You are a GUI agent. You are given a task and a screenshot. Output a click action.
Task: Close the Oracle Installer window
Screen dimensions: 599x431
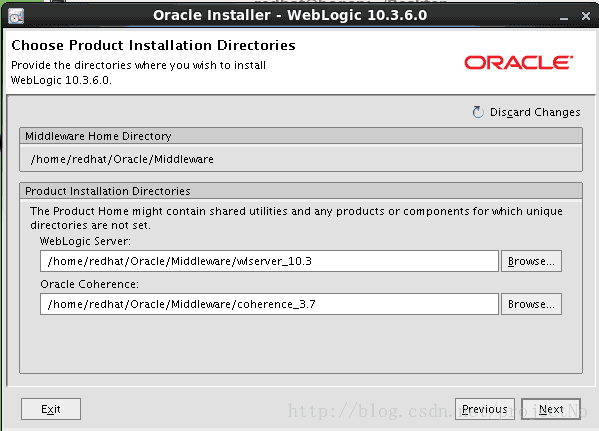pyautogui.click(x=586, y=16)
